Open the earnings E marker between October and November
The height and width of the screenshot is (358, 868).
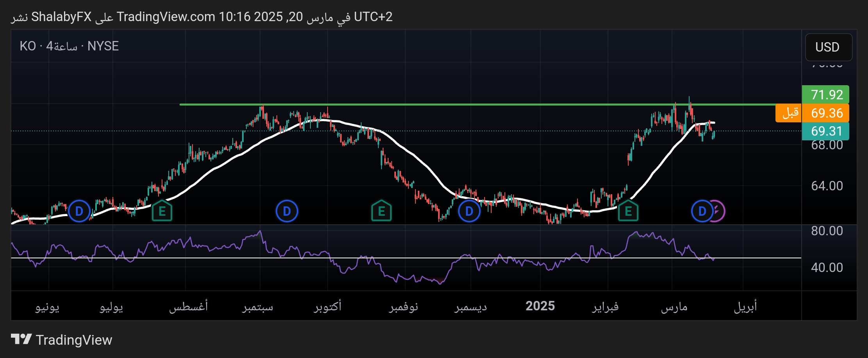[381, 211]
